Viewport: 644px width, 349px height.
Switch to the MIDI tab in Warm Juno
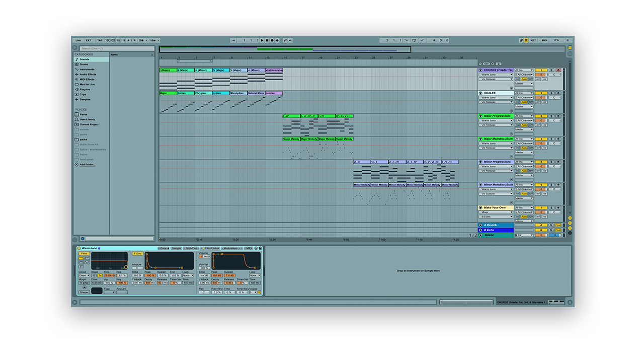[248, 248]
